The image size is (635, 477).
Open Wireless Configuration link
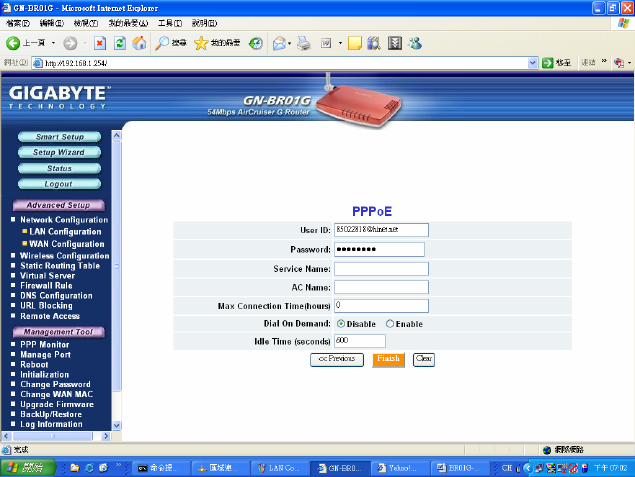coord(65,256)
